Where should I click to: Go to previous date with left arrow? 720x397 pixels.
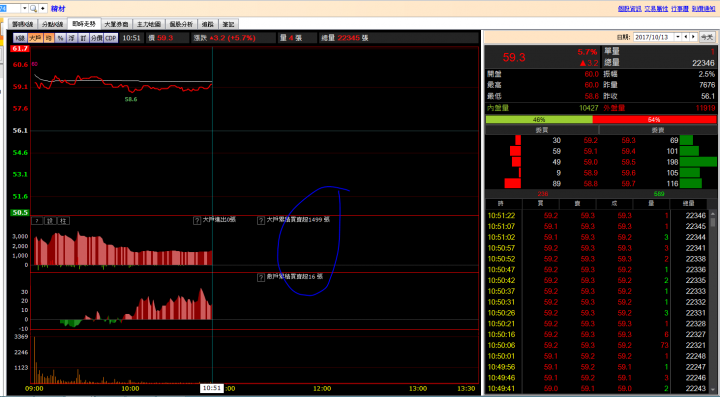pos(686,37)
